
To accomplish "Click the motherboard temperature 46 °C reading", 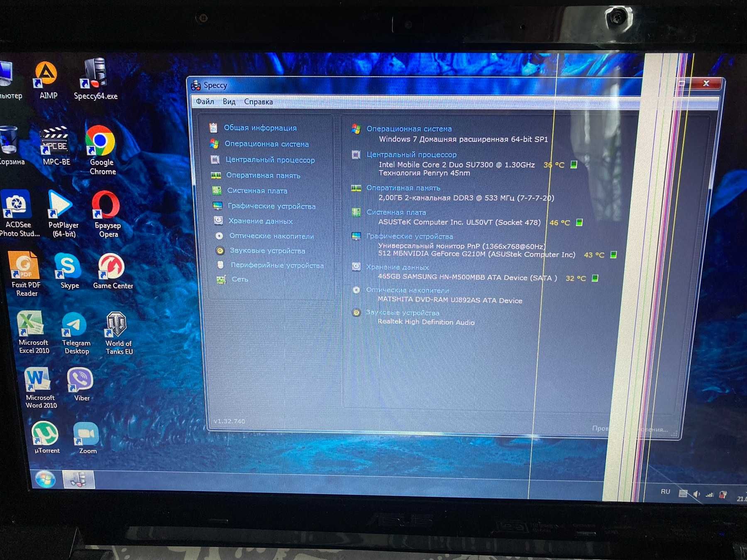I will (560, 223).
